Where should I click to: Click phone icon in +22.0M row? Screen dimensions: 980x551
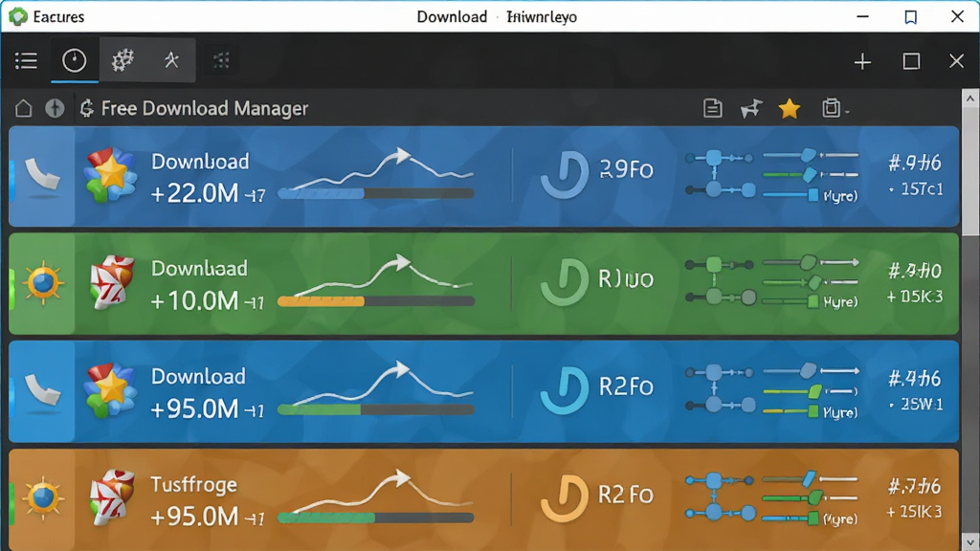click(42, 175)
